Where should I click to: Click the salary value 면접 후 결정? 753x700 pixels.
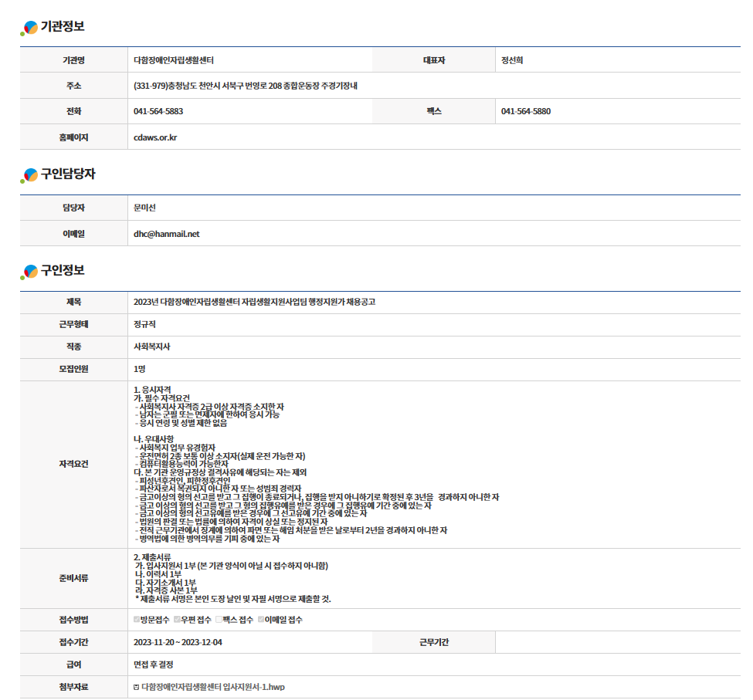tap(154, 664)
